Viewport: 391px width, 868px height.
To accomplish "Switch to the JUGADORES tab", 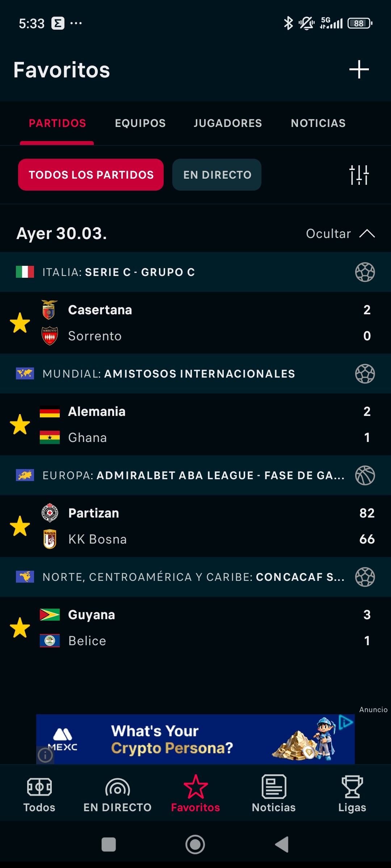I will [228, 123].
